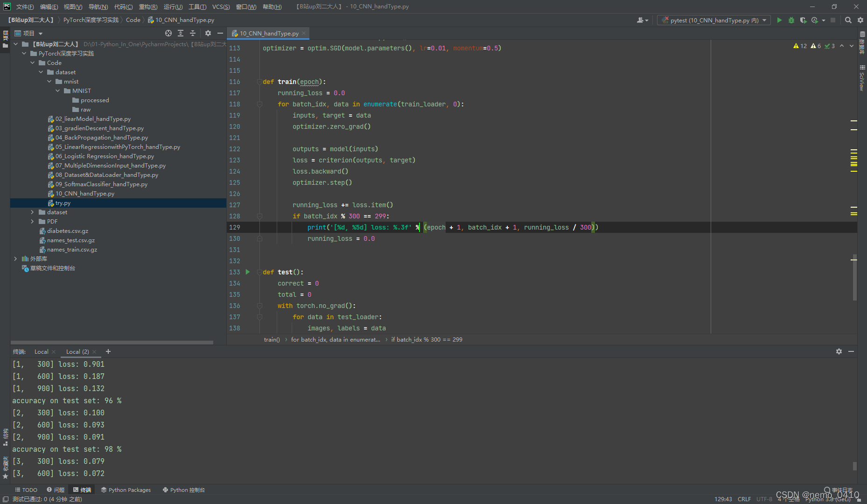
Task: Open the 运行(U) menu
Action: tap(173, 7)
